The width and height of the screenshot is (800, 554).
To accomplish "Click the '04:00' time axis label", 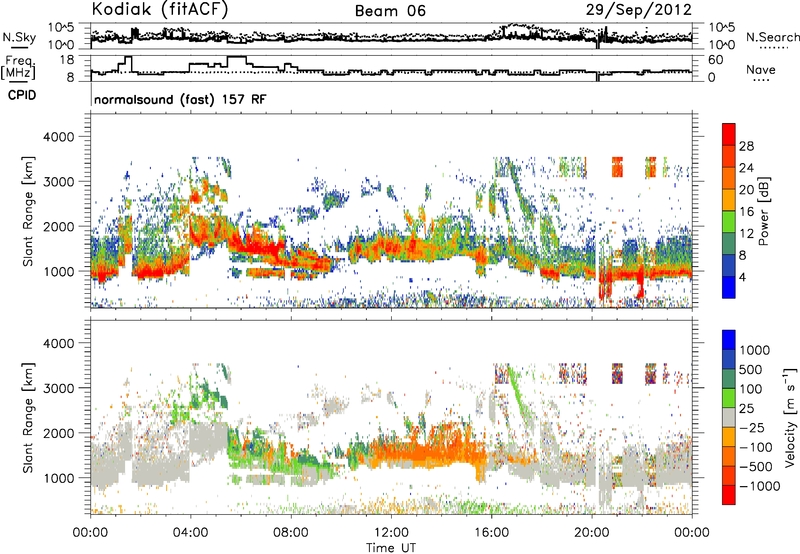I will (x=190, y=533).
